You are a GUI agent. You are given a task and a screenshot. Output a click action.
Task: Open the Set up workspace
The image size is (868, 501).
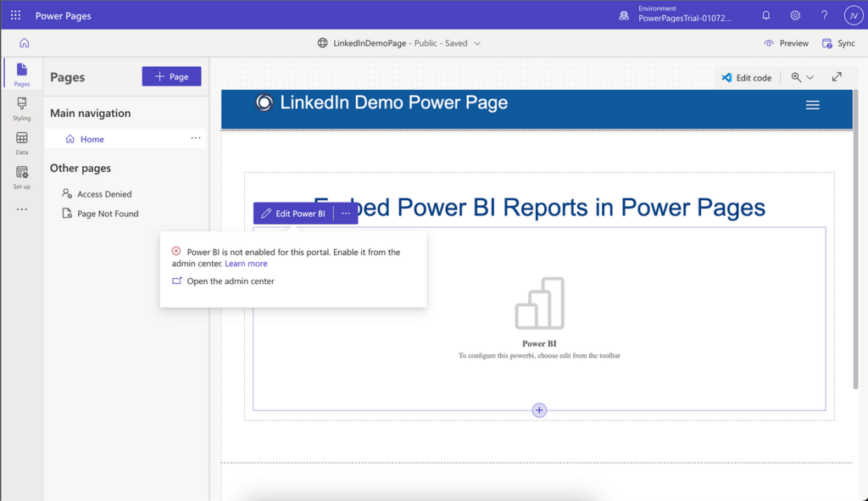(x=21, y=178)
